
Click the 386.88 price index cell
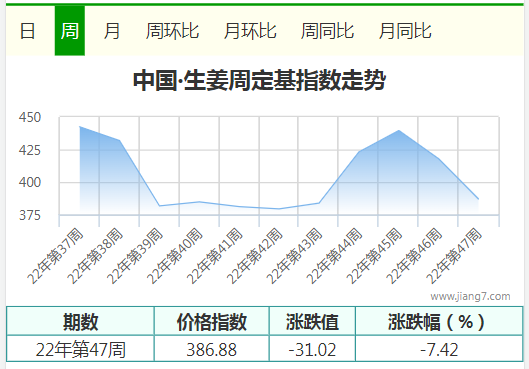point(212,349)
